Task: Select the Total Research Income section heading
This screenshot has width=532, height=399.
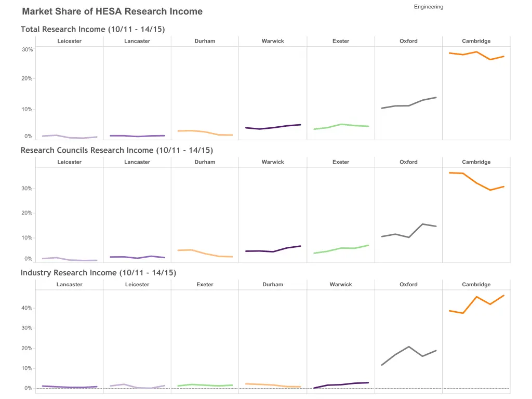Action: (92, 29)
